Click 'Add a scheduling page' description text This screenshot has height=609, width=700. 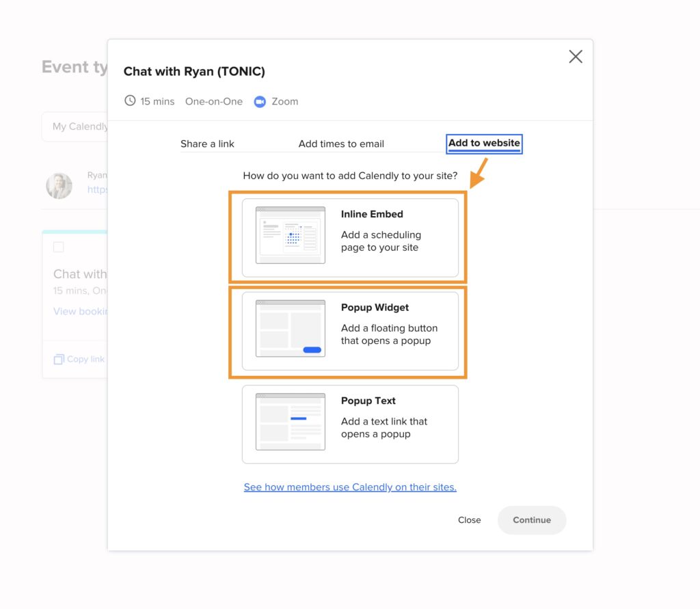tap(381, 241)
